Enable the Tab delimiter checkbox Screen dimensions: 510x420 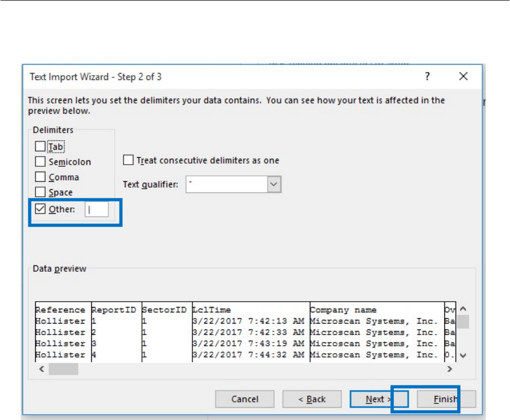[41, 147]
